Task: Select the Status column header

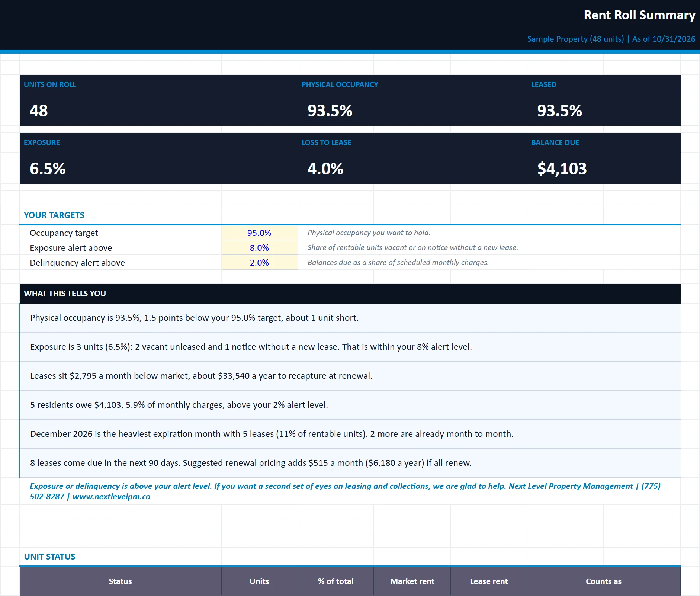Action: pyautogui.click(x=120, y=581)
